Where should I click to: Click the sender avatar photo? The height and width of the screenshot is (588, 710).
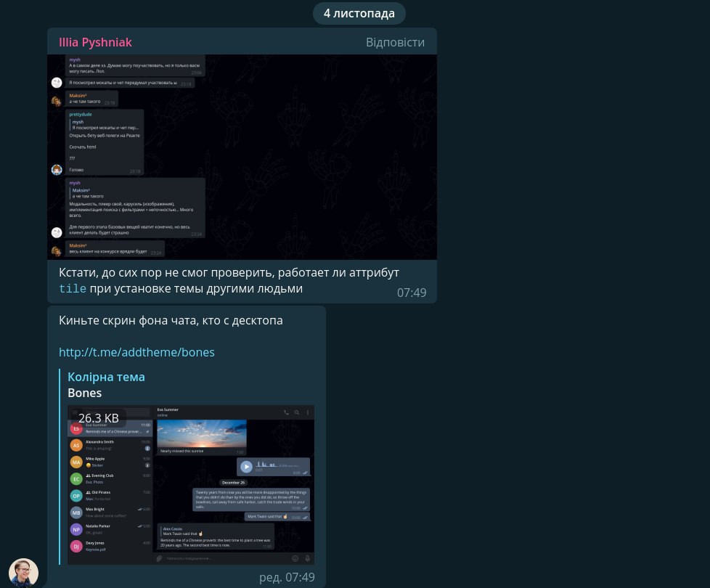23,573
